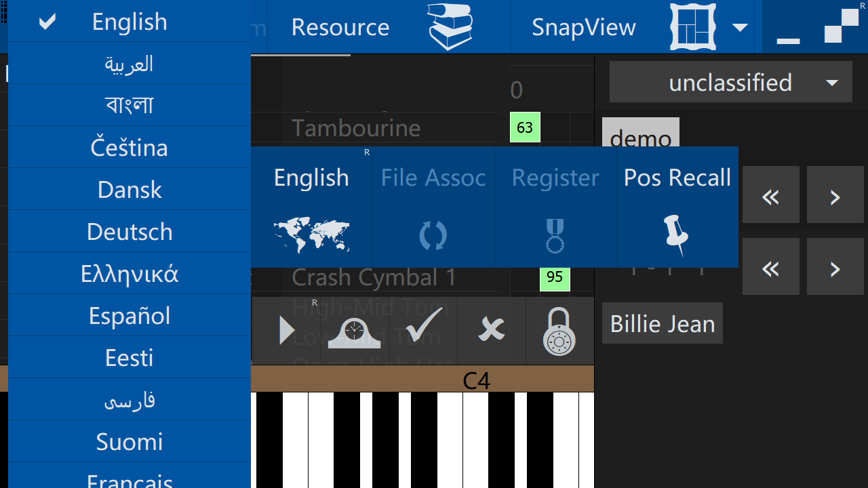Click the mantel clock icon
This screenshot has height=488, width=868.
[354, 331]
